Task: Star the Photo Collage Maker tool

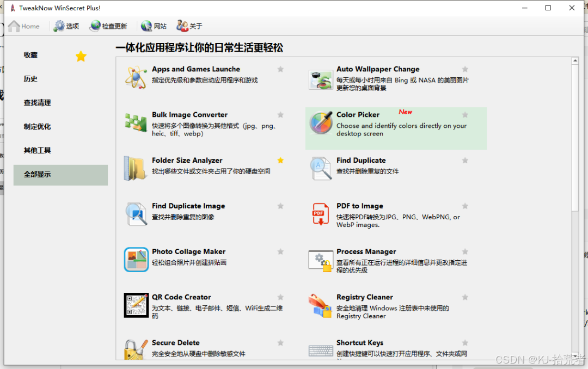Action: (x=280, y=251)
